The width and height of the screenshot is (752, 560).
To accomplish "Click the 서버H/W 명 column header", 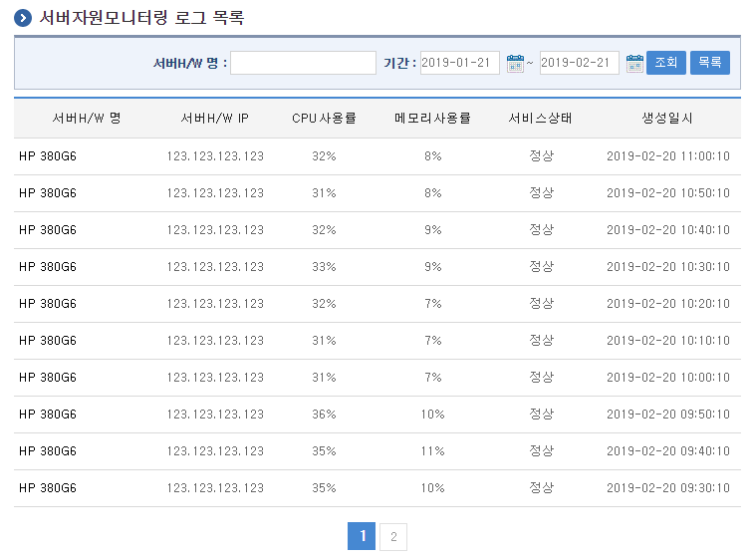I will coord(87,118).
